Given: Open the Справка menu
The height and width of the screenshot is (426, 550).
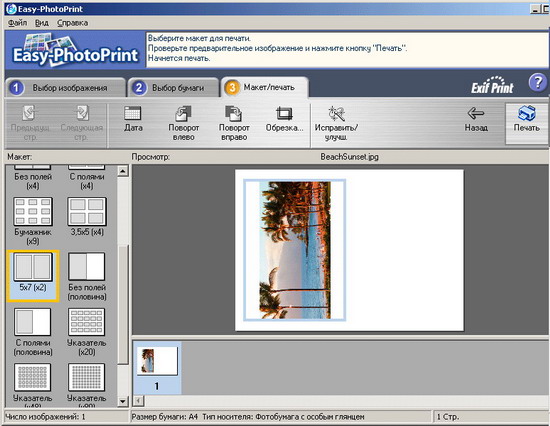Looking at the screenshot, I should [73, 23].
